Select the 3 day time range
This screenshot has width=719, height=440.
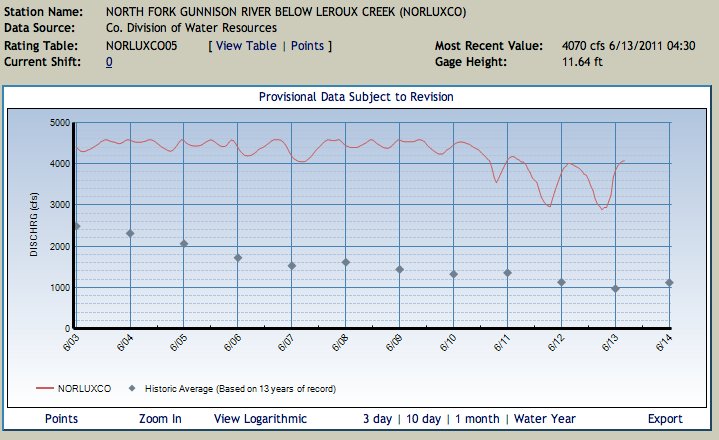[377, 419]
